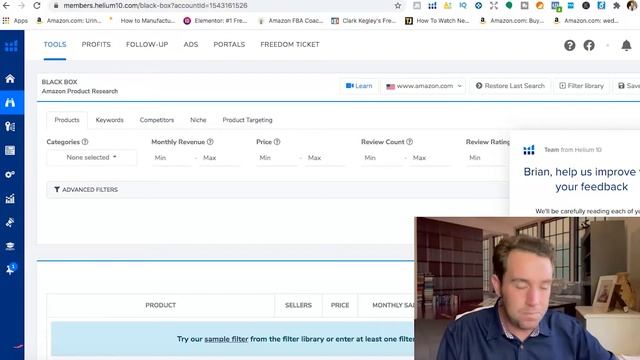Open the Amazon FBA Coac... bookmark
The width and height of the screenshot is (640, 360).
291,20
